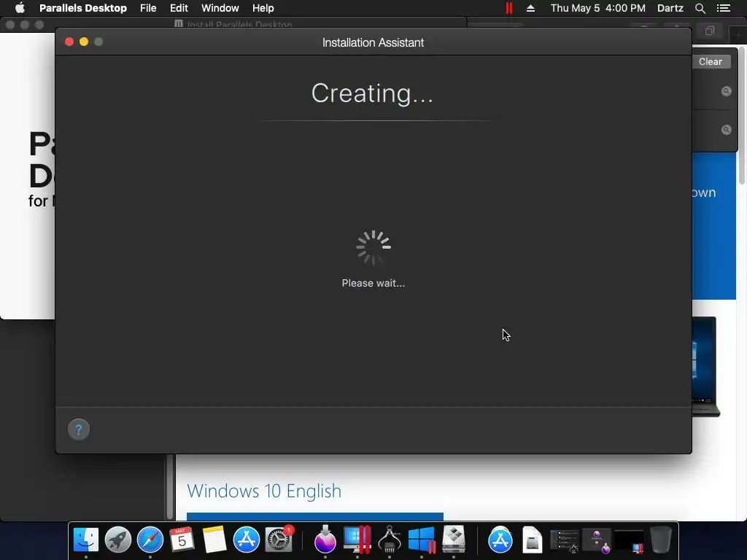Viewport: 747px width, 560px height.
Task: Open the Apple menu
Action: point(20,7)
